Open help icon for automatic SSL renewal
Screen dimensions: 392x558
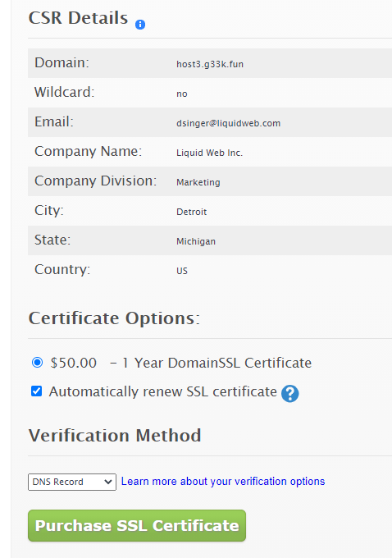click(290, 394)
